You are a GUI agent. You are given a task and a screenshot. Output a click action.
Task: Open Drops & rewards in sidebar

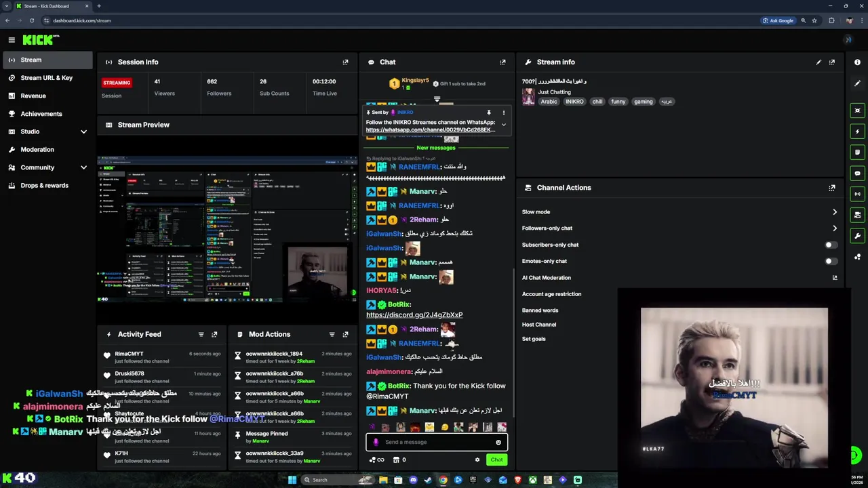pos(47,185)
